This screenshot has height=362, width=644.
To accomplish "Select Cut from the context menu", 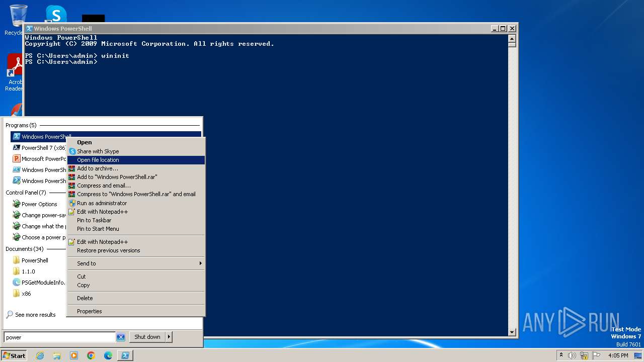I will click(136, 277).
